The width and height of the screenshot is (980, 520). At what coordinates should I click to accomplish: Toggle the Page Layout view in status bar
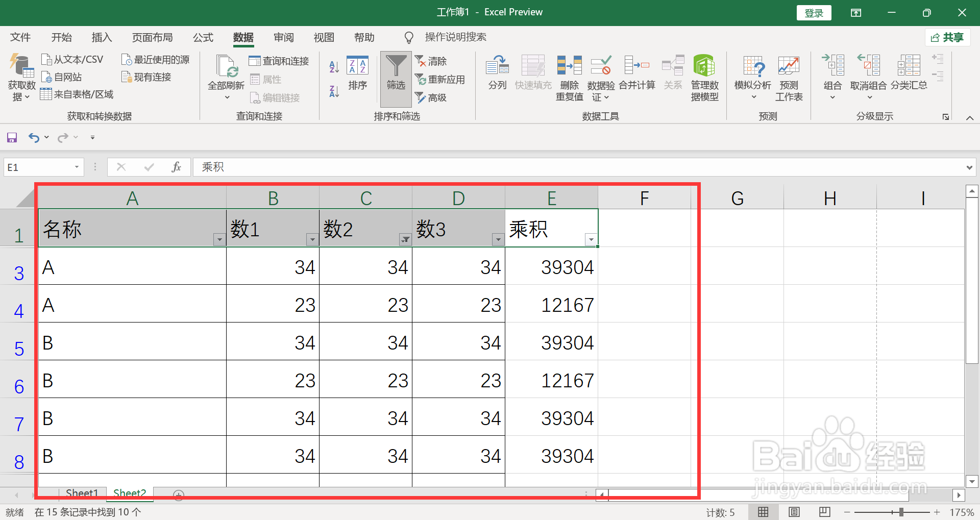click(x=794, y=512)
